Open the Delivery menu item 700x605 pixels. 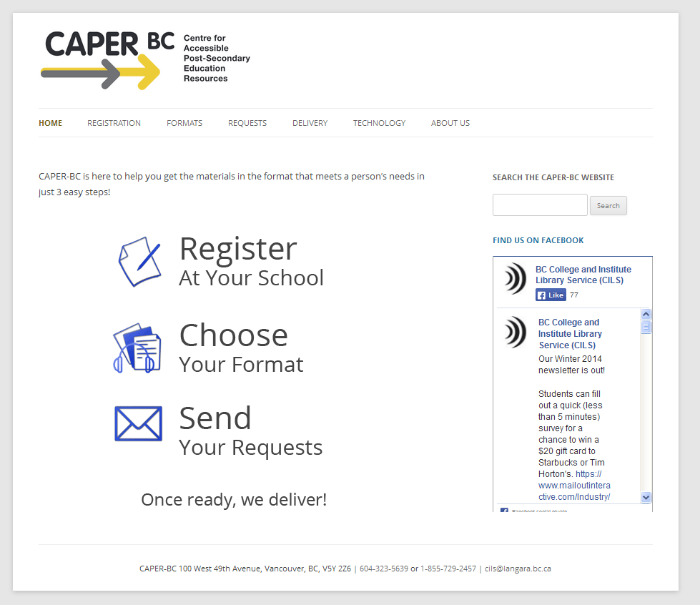(x=310, y=123)
